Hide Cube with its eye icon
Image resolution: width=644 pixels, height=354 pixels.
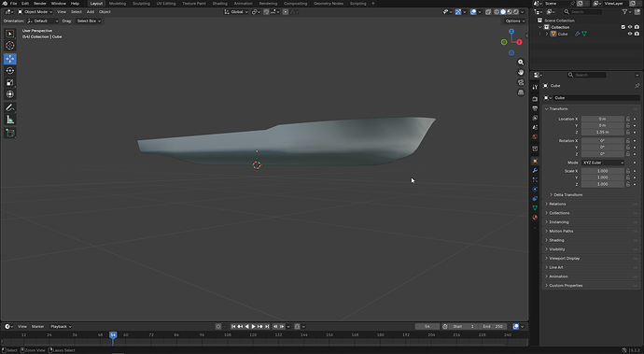point(630,35)
